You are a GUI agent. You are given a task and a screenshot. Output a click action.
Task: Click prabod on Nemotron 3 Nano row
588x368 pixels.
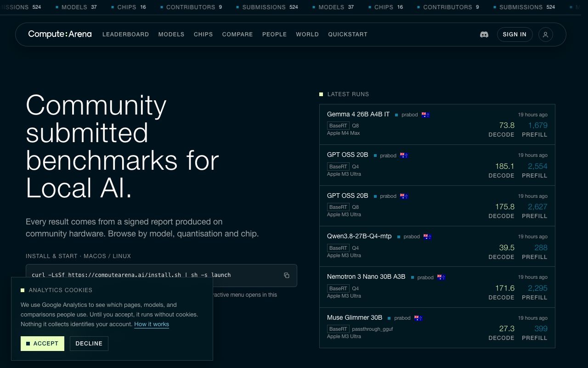[425, 277]
